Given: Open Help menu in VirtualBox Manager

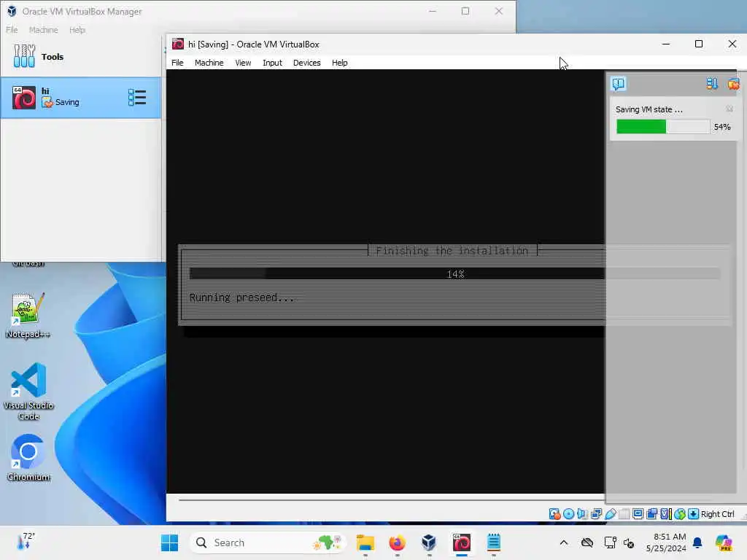Looking at the screenshot, I should tap(77, 30).
